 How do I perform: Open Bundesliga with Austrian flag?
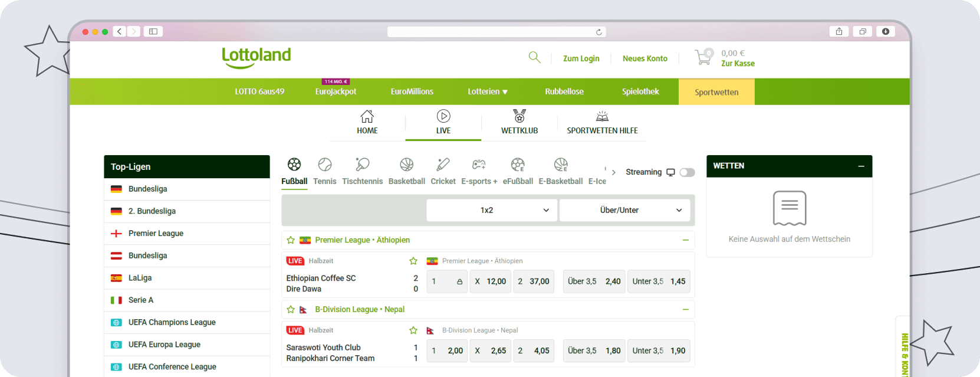[x=187, y=255]
